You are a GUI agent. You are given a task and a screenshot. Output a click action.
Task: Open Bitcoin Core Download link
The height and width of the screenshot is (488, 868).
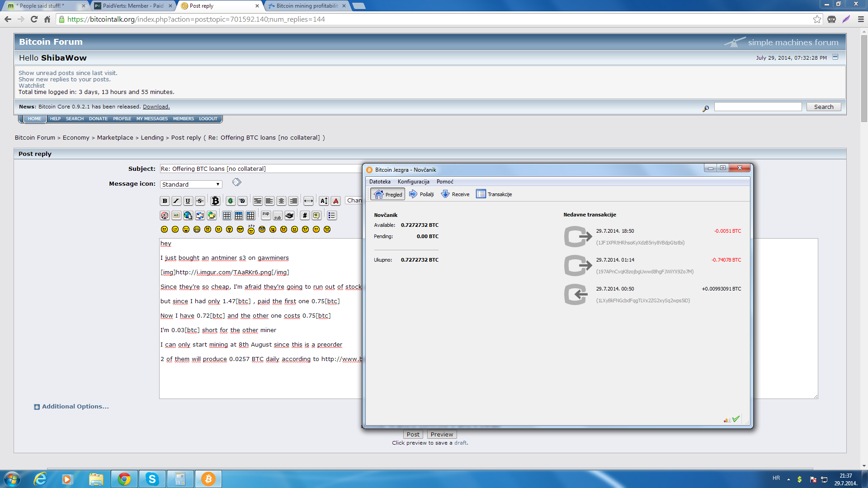[156, 107]
